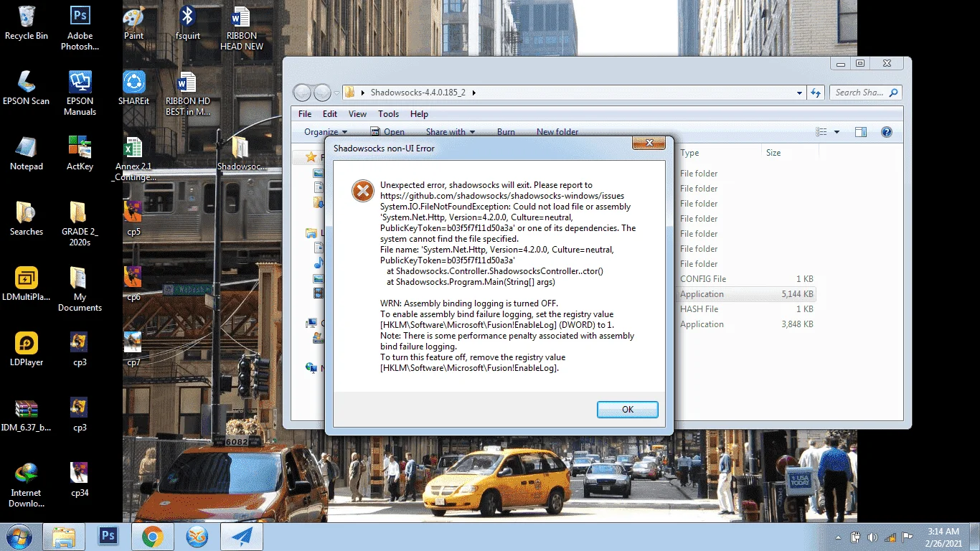Image resolution: width=980 pixels, height=551 pixels.
Task: Select the ActKey desktop icon
Action: point(80,154)
